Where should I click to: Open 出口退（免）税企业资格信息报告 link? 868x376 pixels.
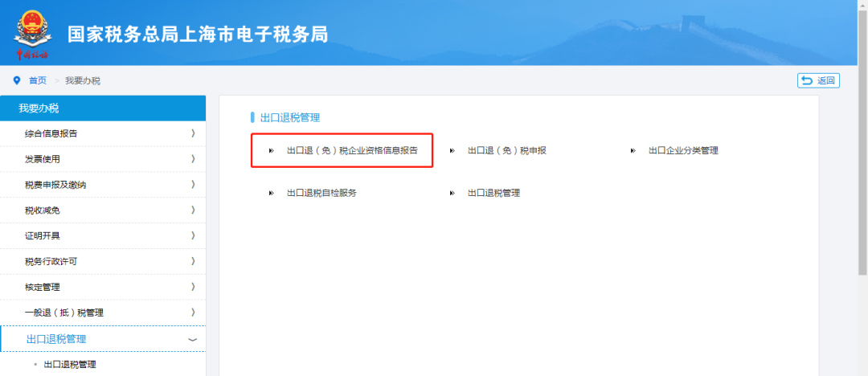click(352, 150)
